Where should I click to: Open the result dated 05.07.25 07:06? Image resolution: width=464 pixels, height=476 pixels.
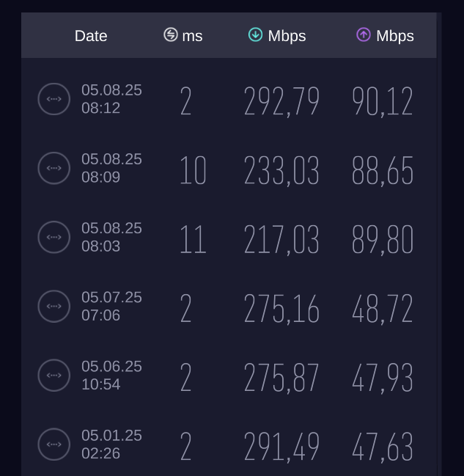[111, 306]
